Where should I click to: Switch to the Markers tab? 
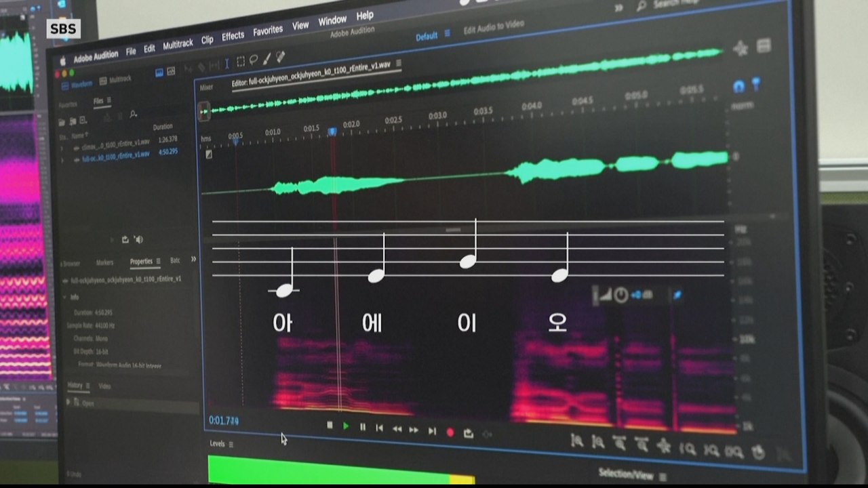(104, 262)
